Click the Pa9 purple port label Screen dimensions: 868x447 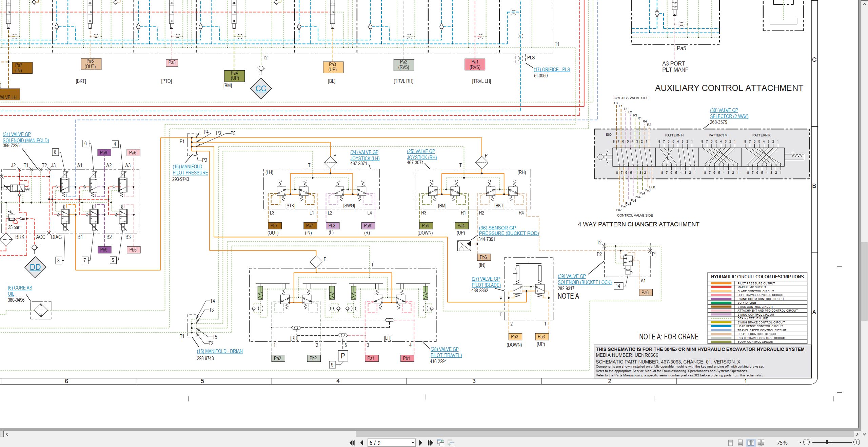[x=104, y=153]
